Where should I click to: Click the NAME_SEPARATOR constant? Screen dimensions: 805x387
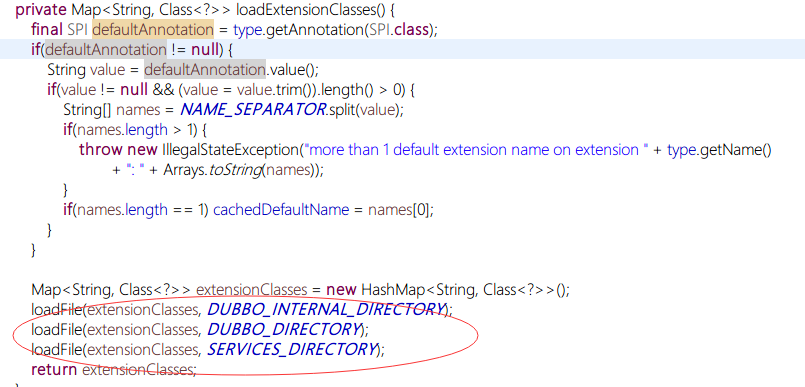pyautogui.click(x=253, y=110)
